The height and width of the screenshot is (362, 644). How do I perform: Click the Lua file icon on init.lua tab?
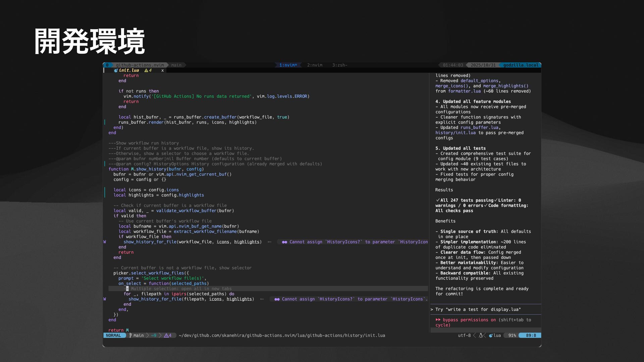116,70
